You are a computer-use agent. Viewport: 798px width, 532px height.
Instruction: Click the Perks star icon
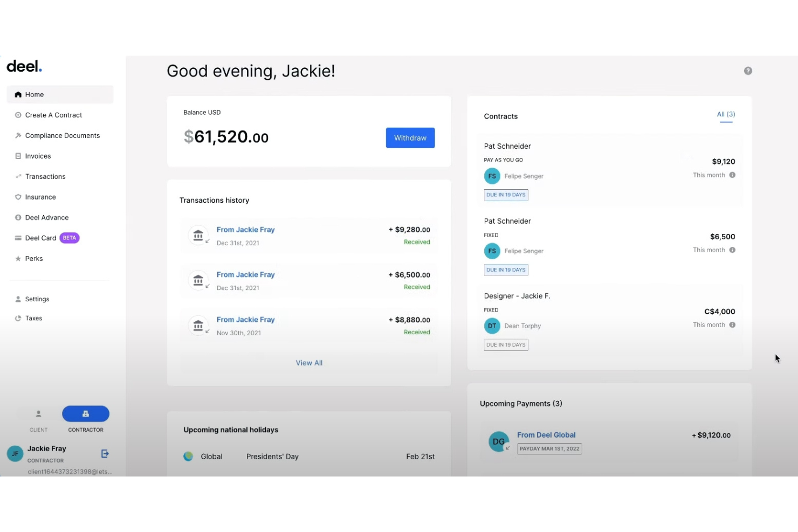point(18,258)
